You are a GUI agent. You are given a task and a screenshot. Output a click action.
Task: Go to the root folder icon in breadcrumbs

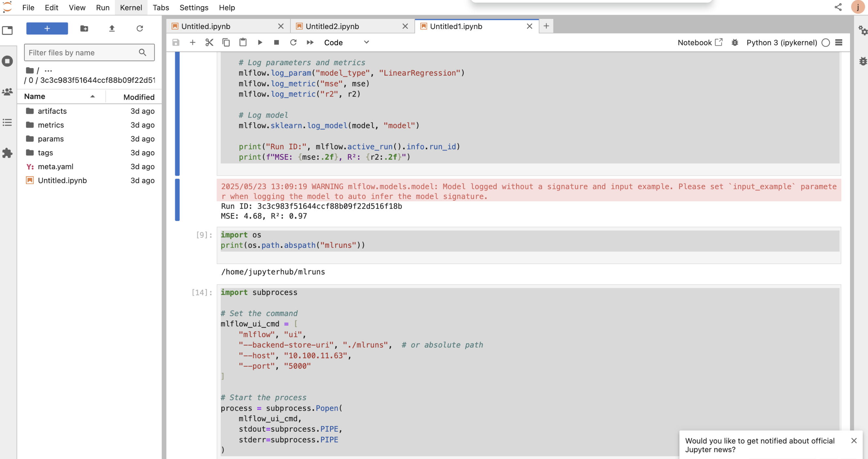coord(30,70)
